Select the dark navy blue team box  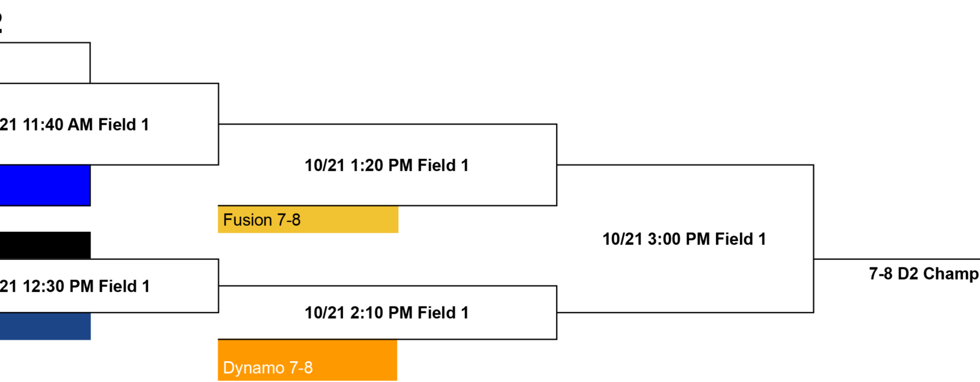click(x=45, y=326)
